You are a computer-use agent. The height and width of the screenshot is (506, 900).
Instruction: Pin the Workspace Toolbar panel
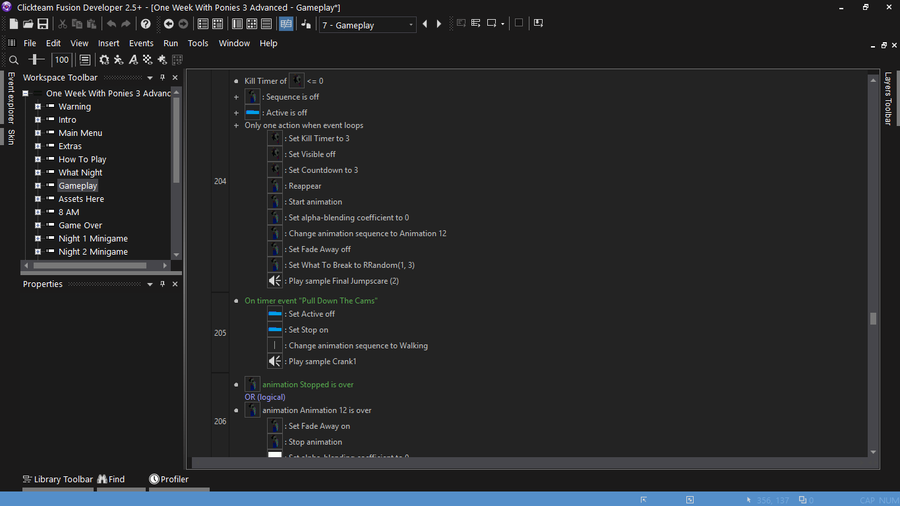(162, 77)
